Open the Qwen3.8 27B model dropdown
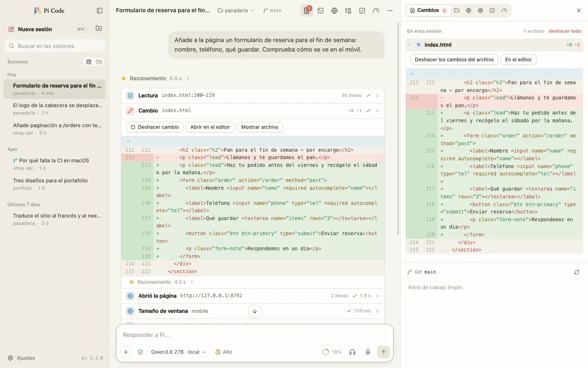 click(178, 352)
